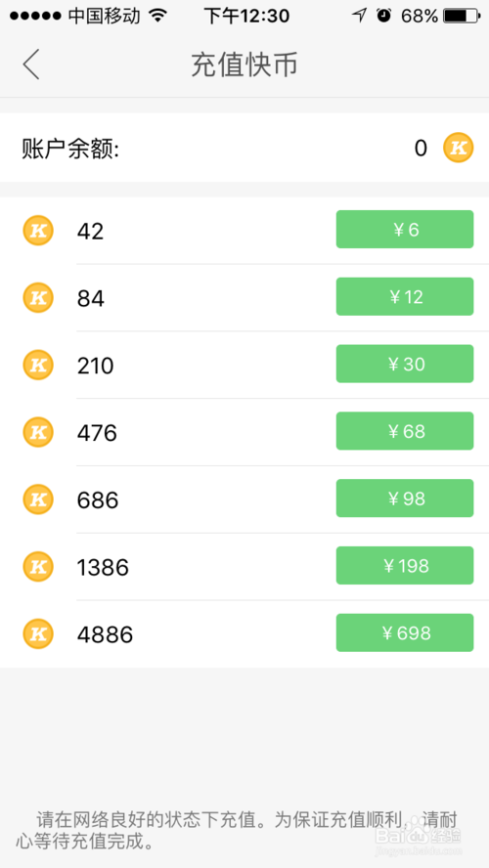This screenshot has height=868, width=489.
Task: Select the ¥12 recharge button
Action: pyautogui.click(x=405, y=297)
